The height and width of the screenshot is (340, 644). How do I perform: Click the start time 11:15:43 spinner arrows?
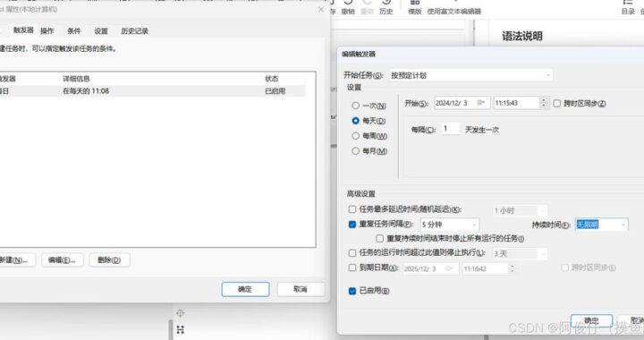[544, 103]
